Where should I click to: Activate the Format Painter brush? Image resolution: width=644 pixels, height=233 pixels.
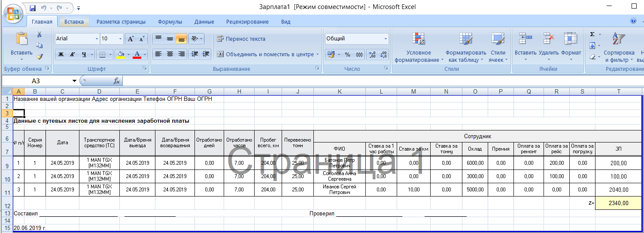click(39, 56)
